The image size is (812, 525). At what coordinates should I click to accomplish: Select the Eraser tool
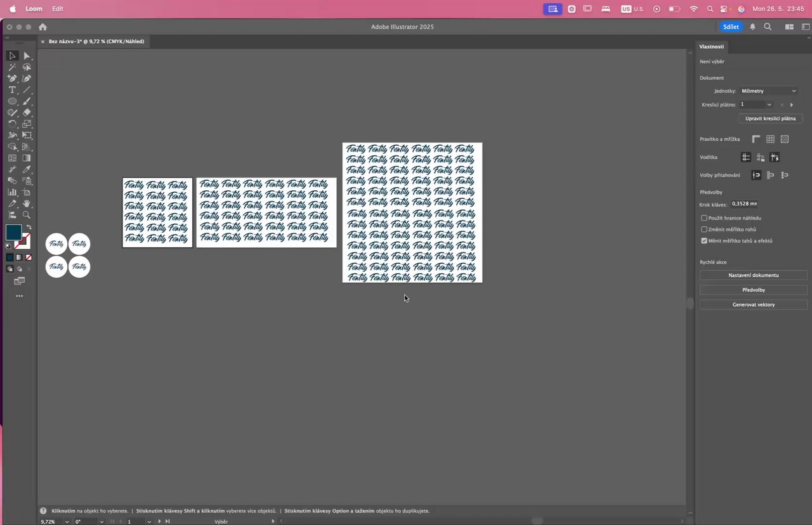click(27, 113)
